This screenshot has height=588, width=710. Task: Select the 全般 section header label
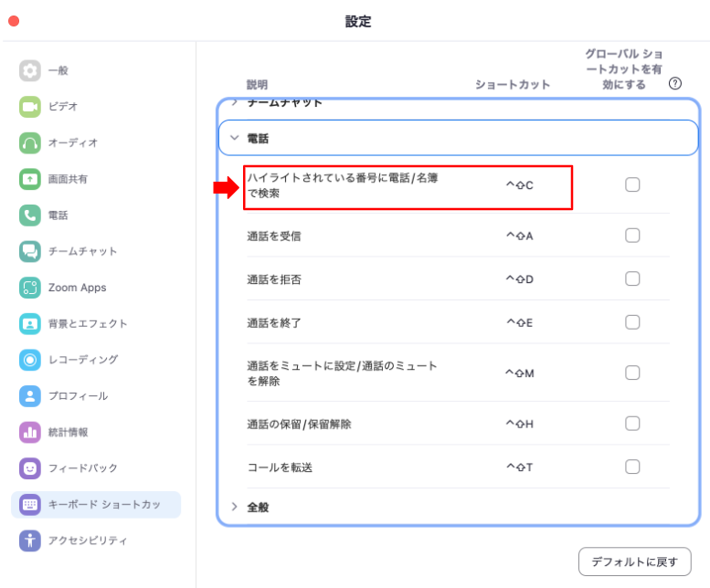click(258, 508)
